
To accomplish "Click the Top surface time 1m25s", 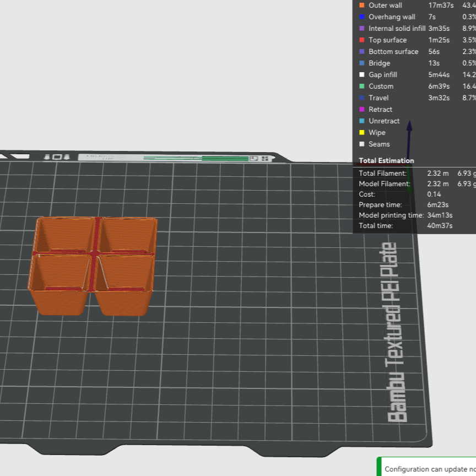I will coord(439,40).
